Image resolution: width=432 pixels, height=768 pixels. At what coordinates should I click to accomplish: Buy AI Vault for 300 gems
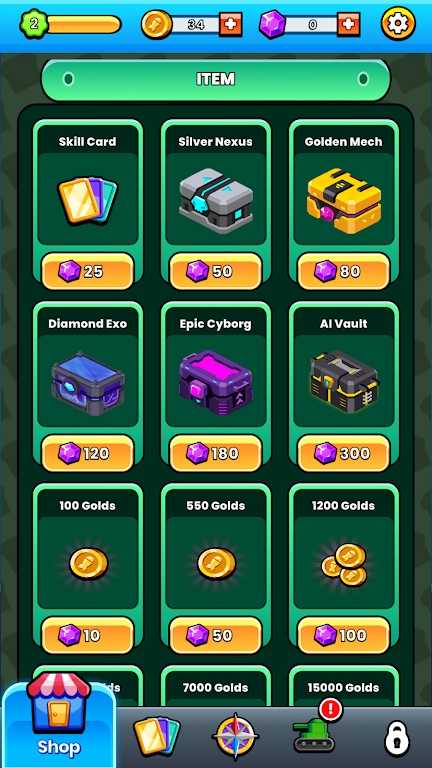click(343, 453)
